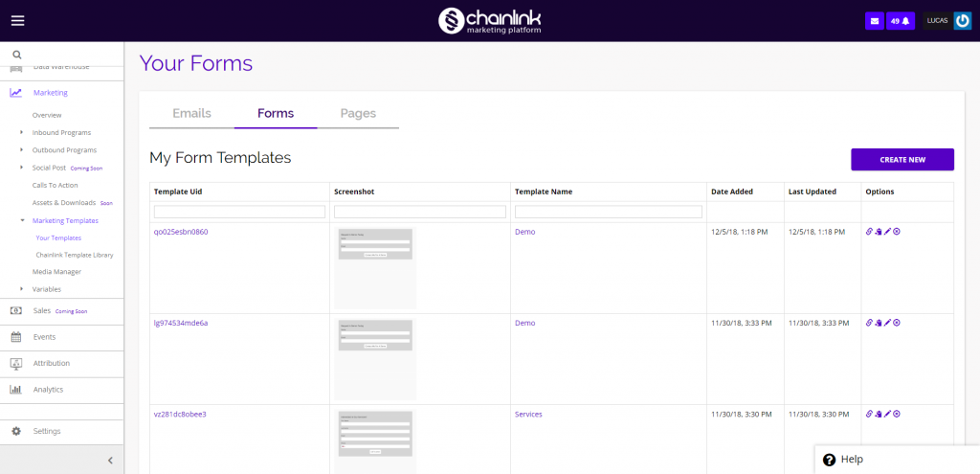The image size is (980, 474).
Task: Click the link icon for form vz281dc8obee3
Action: tap(869, 414)
